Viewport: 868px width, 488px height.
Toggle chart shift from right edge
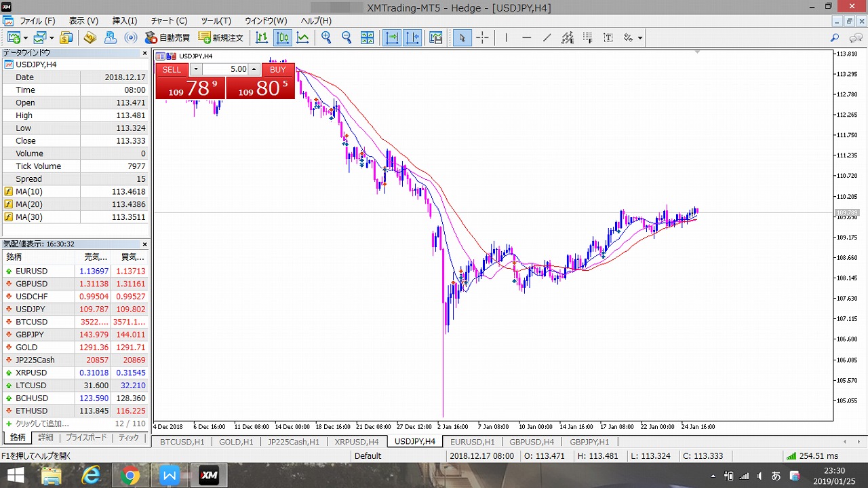click(x=412, y=38)
